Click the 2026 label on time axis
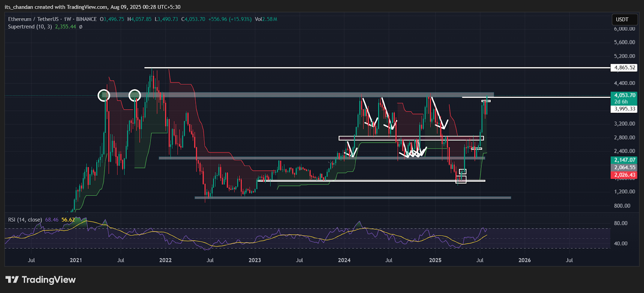The image size is (644, 293). click(524, 260)
